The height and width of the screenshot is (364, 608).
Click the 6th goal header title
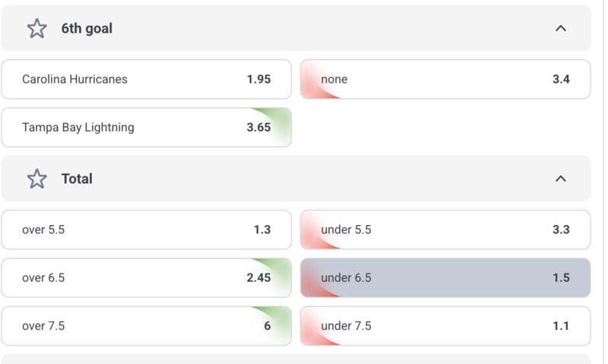coord(87,28)
